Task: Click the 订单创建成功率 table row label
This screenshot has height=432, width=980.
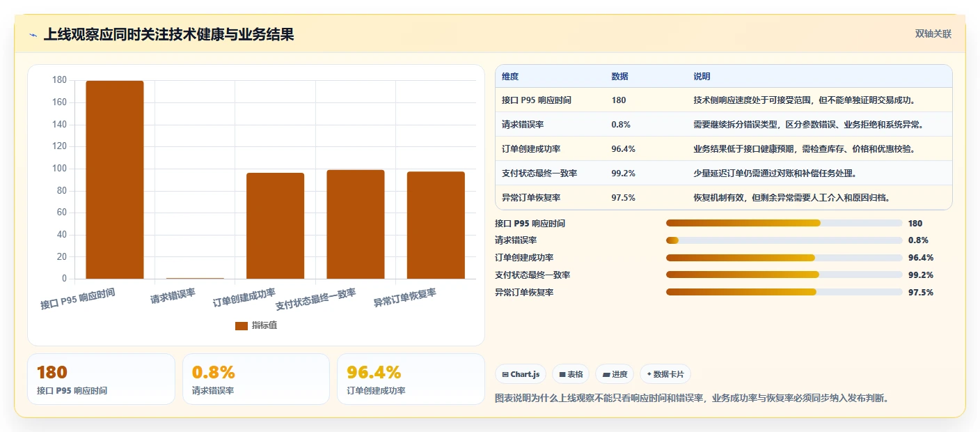Action: pos(532,149)
